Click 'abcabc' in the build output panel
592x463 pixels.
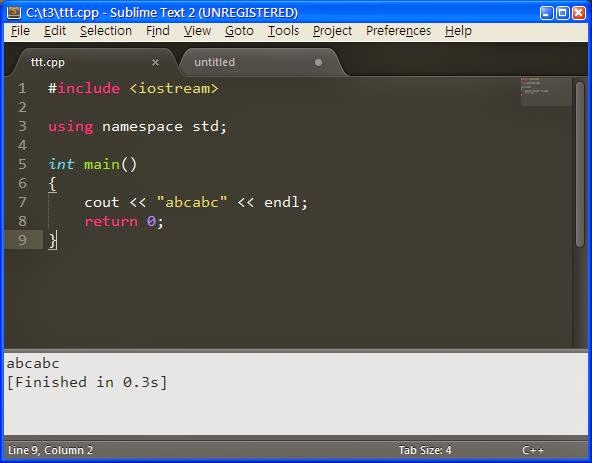(33, 363)
